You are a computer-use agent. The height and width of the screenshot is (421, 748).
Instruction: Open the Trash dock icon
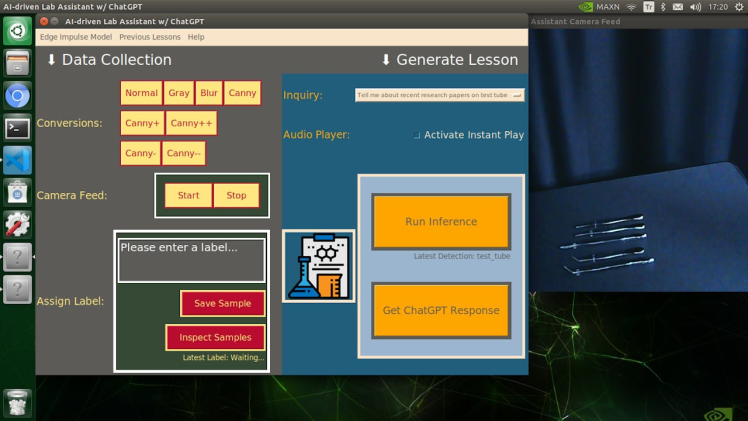click(17, 403)
